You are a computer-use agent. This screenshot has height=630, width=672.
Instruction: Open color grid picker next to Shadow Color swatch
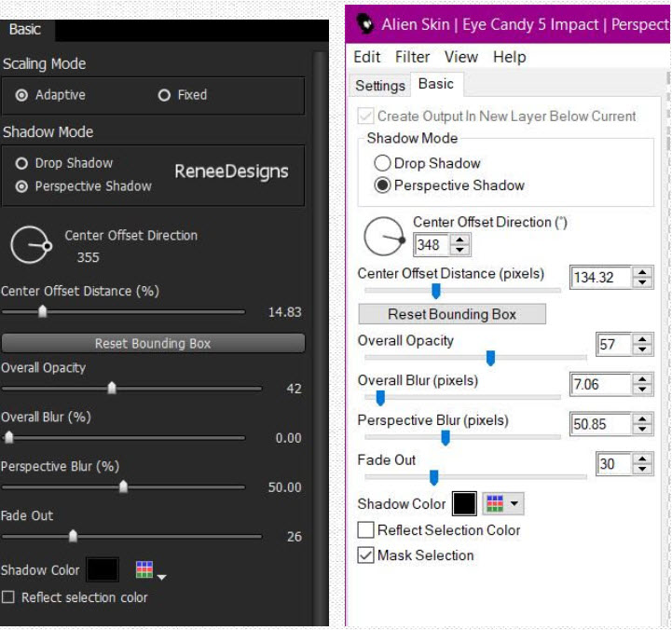[495, 503]
